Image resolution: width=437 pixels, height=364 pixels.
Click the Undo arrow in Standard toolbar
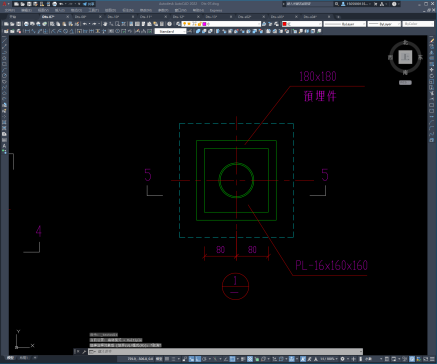point(85,24)
